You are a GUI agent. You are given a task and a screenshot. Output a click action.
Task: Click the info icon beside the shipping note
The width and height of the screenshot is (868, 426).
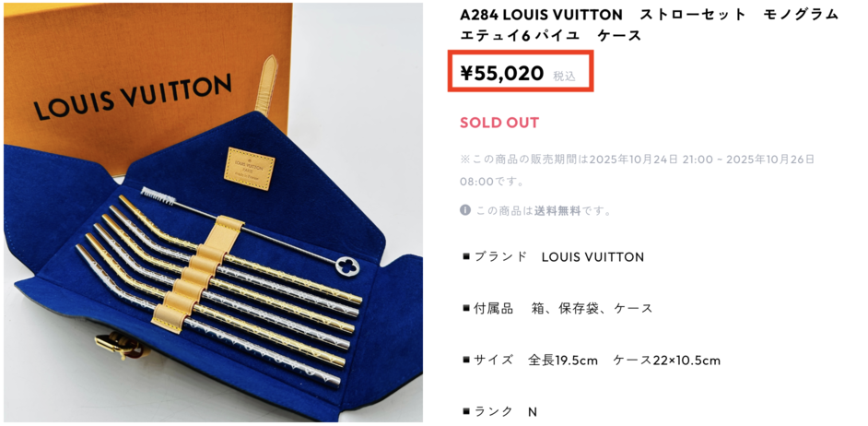[x=465, y=210]
